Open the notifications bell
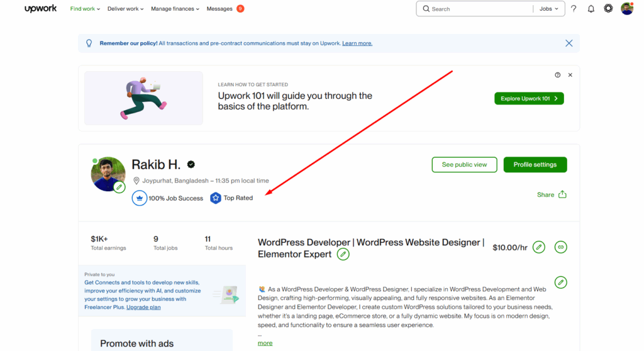Viewport: 644px width, 351px height. click(x=591, y=9)
